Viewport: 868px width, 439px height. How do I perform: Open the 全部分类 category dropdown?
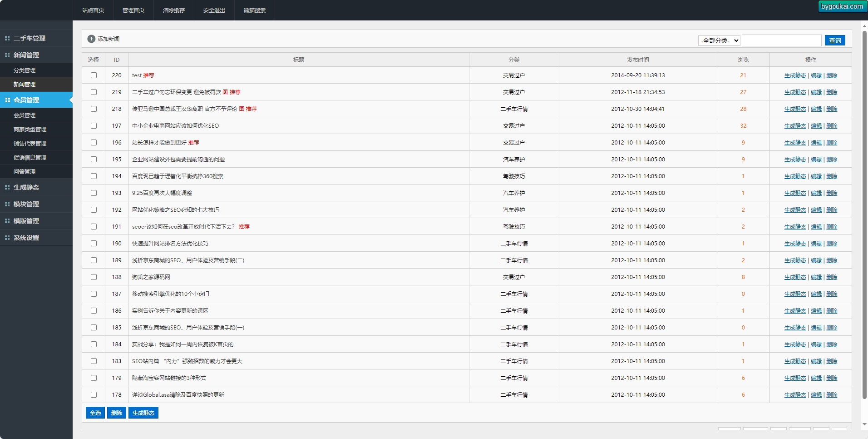[x=719, y=40]
